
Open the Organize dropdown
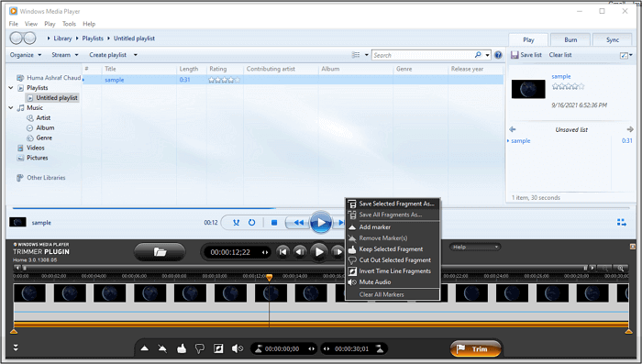click(x=26, y=55)
